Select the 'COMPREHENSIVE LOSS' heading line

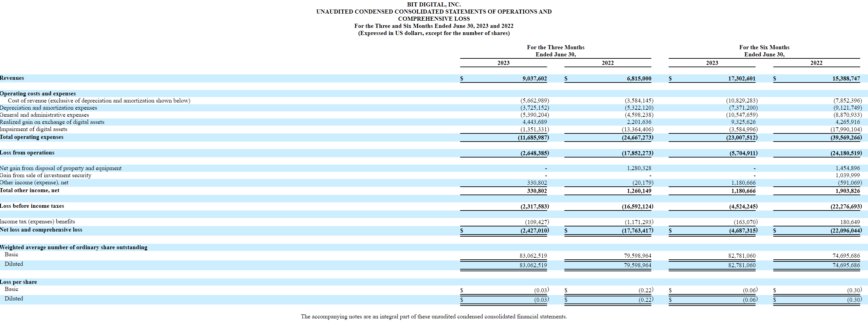(434, 19)
